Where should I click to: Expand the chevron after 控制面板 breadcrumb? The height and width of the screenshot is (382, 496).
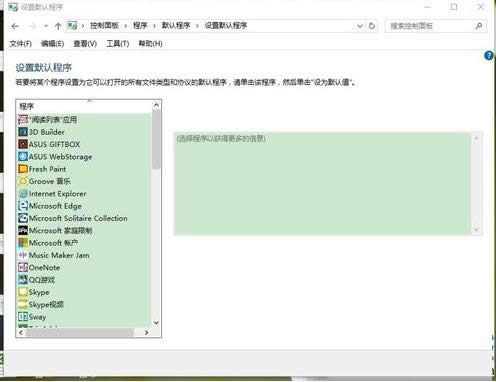pos(126,26)
